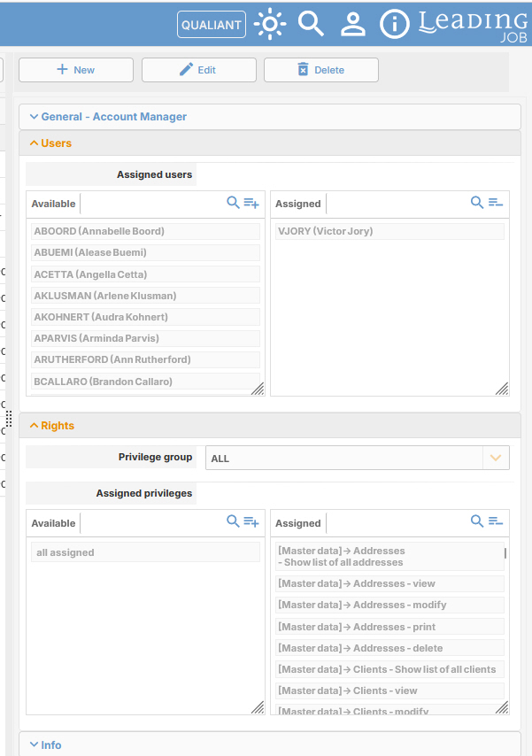The width and height of the screenshot is (532, 756).
Task: Open the user profile icon
Action: [x=353, y=24]
